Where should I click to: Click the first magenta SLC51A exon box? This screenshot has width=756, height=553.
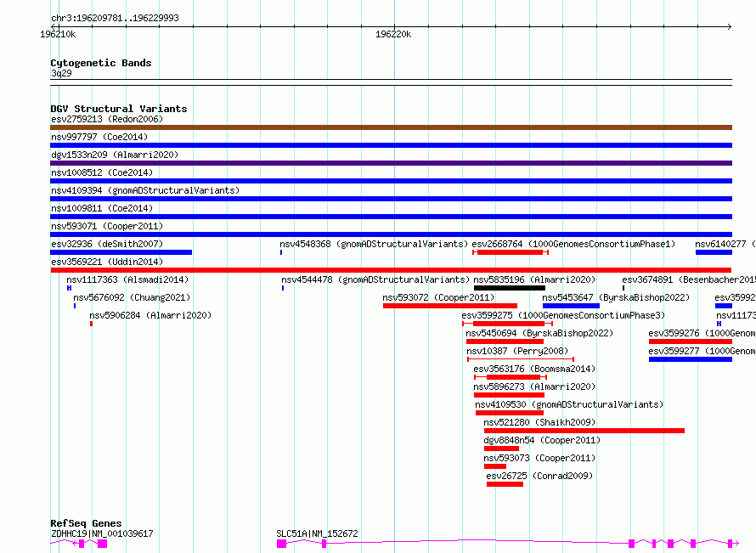click(x=281, y=544)
